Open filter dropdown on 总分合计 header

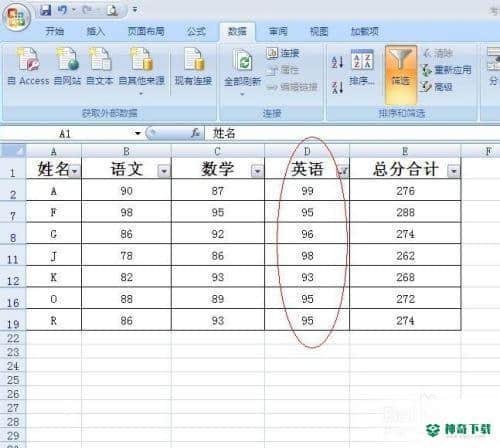453,171
